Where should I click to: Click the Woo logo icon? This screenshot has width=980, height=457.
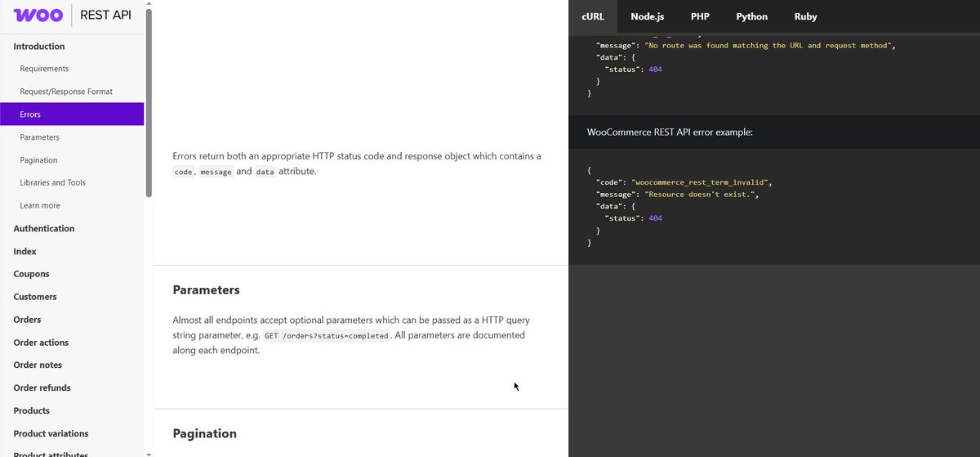[x=38, y=15]
